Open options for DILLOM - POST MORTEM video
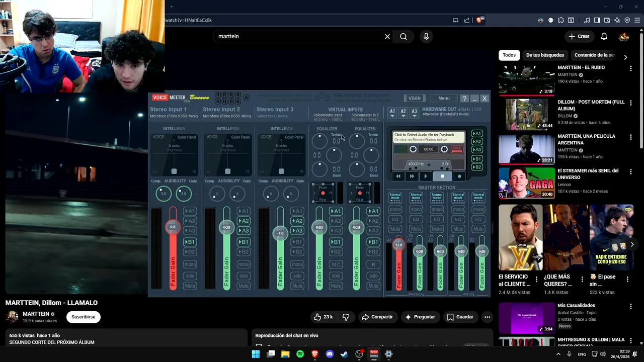 pos(630,103)
